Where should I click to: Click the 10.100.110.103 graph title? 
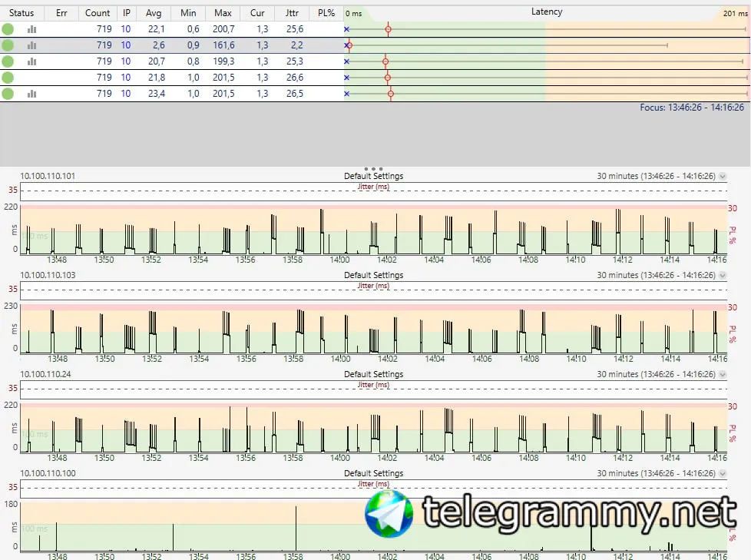click(48, 275)
